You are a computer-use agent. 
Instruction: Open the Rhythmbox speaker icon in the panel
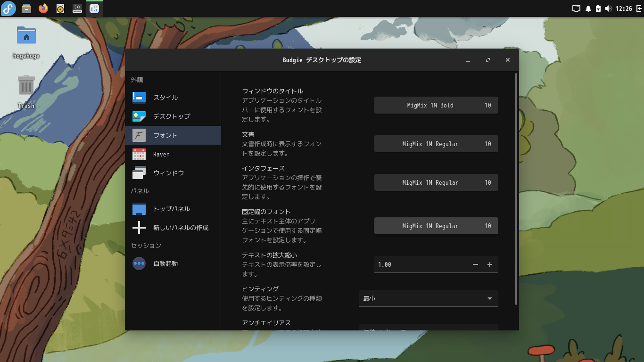click(60, 8)
